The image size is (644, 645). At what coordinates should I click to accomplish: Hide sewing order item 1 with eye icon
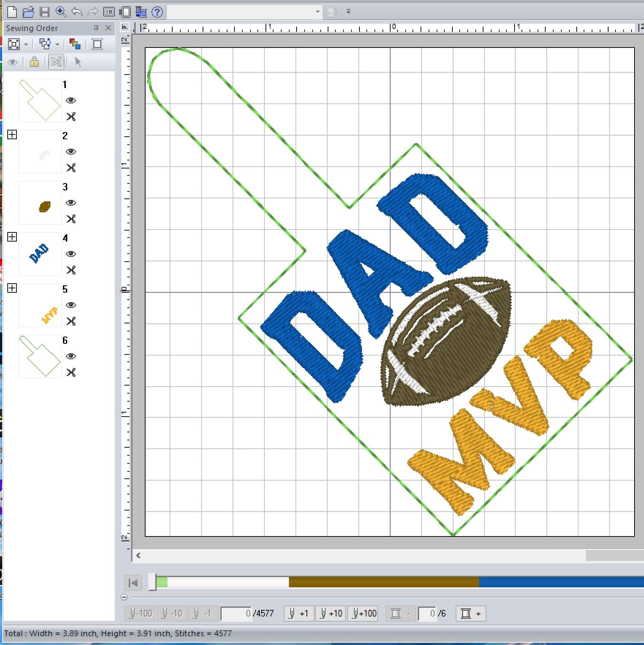[71, 100]
